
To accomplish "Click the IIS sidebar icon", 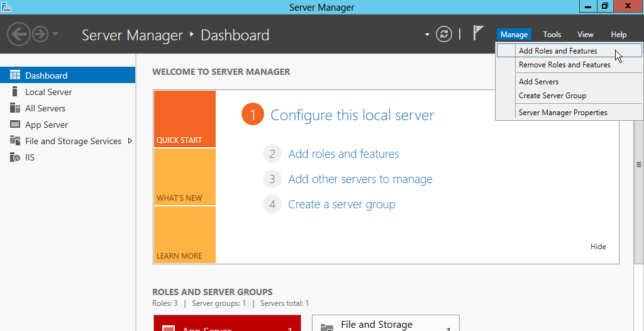I will [15, 157].
